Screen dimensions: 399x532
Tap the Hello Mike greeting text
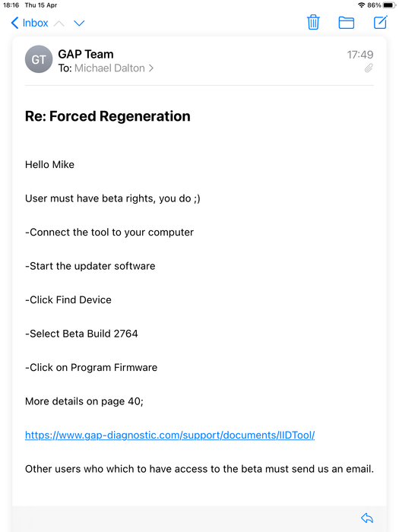(x=49, y=165)
